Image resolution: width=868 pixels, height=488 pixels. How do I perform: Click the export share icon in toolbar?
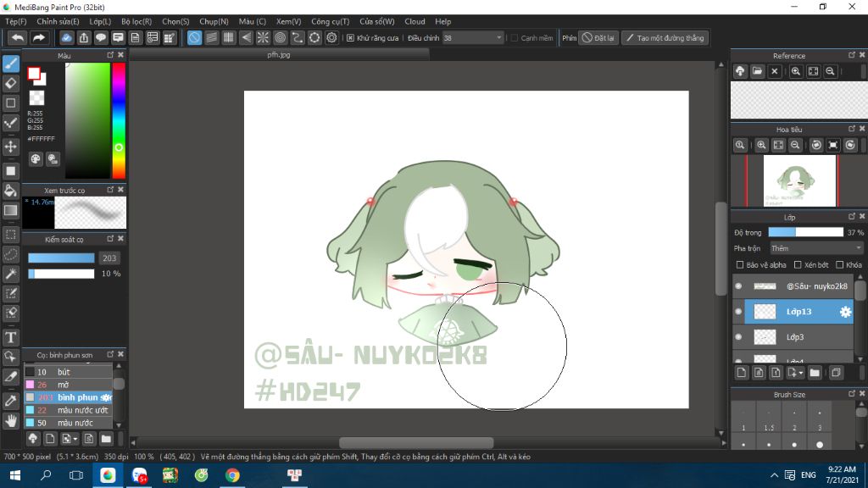pos(84,37)
